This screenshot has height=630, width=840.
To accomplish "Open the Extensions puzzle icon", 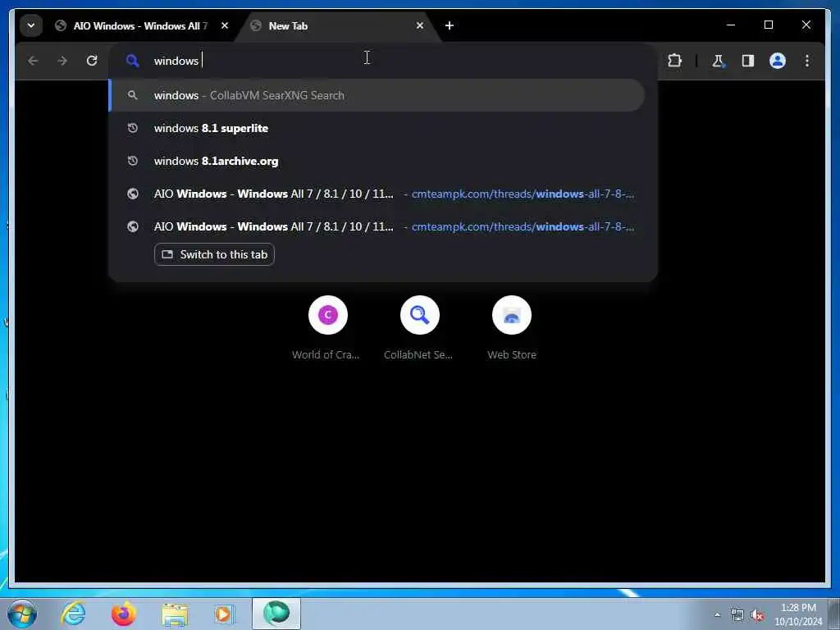I will pyautogui.click(x=674, y=61).
